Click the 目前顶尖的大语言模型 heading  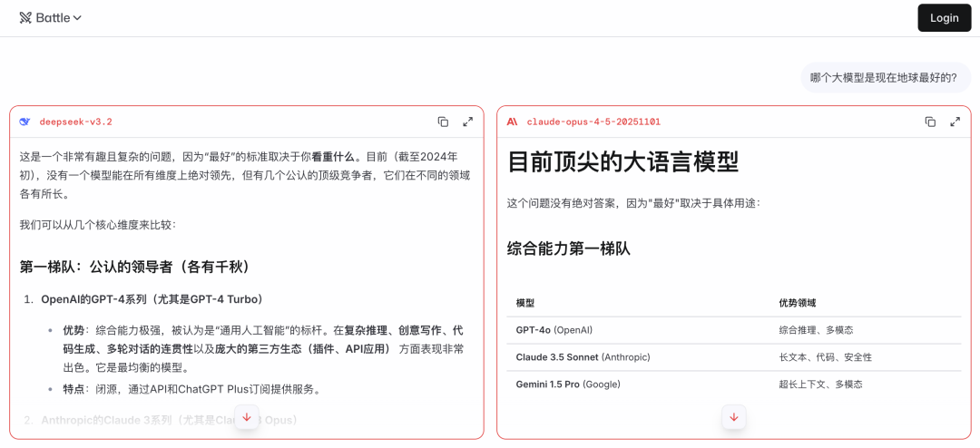tap(622, 162)
